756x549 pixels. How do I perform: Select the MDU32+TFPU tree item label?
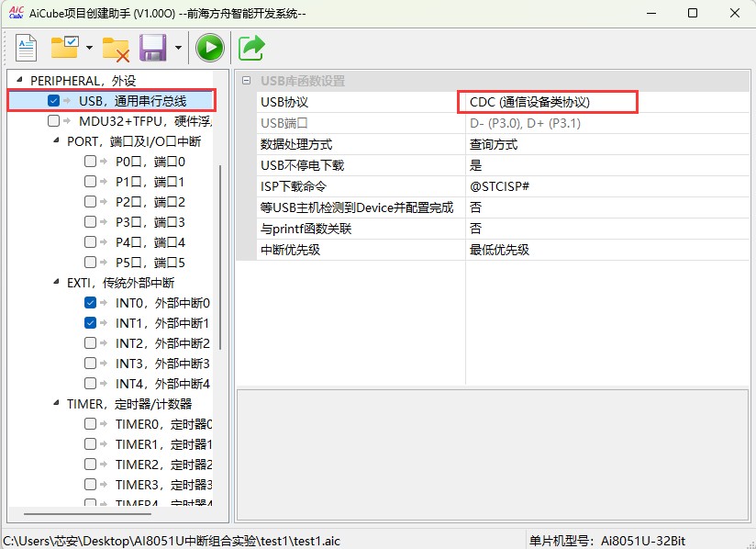(x=146, y=121)
